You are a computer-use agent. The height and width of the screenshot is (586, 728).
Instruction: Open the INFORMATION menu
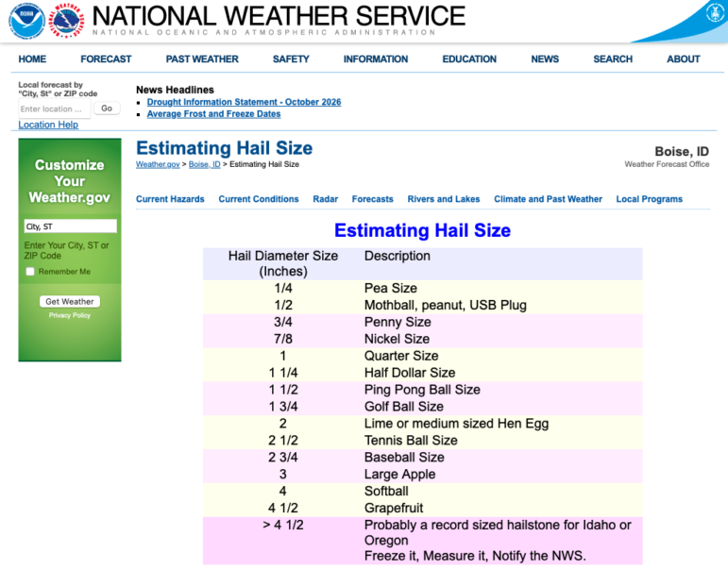point(376,59)
